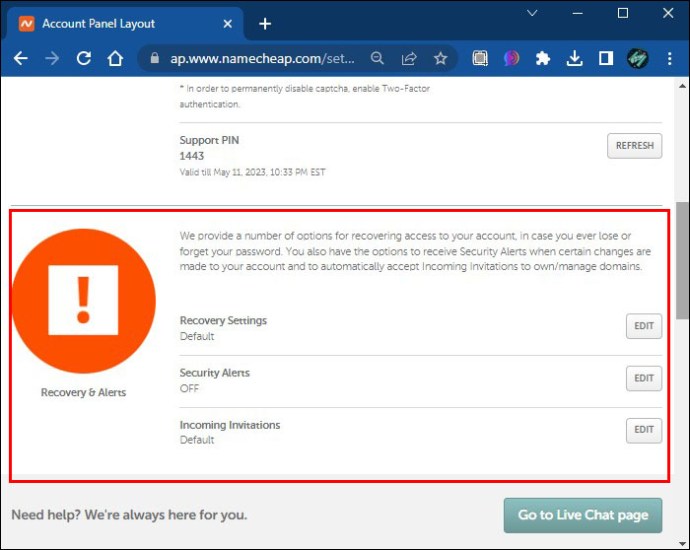Close the Account Panel Layout tab
690x550 pixels.
click(x=228, y=24)
